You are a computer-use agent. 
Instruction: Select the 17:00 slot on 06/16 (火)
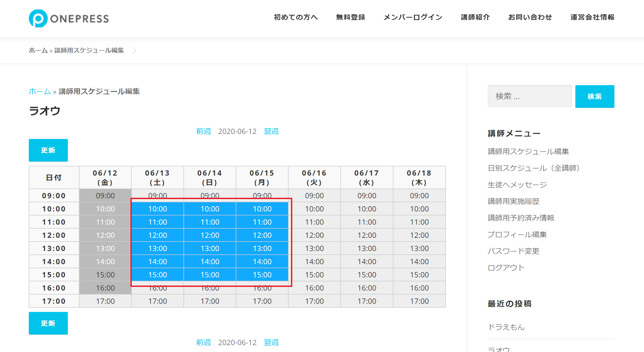click(314, 301)
